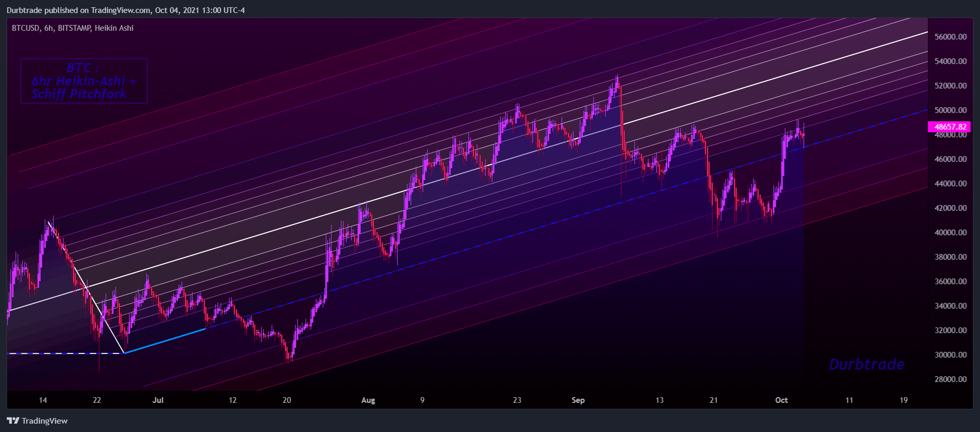Click the 44000.00 price axis label

(x=950, y=184)
